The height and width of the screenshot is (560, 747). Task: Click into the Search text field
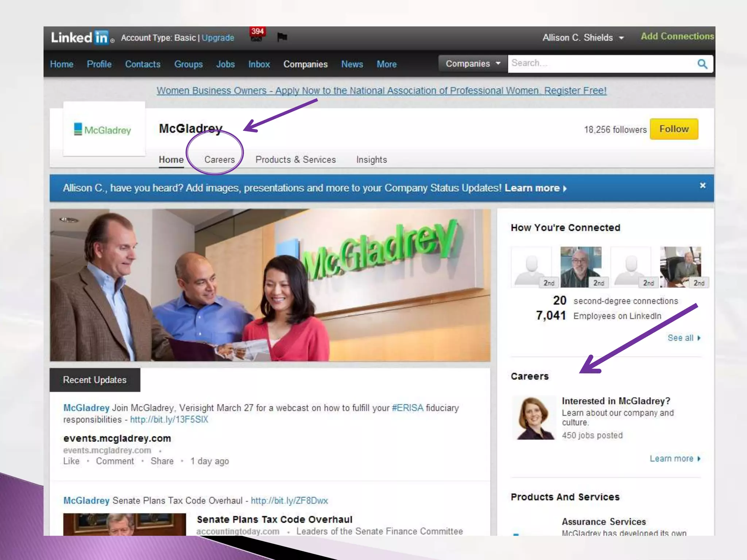tap(598, 63)
